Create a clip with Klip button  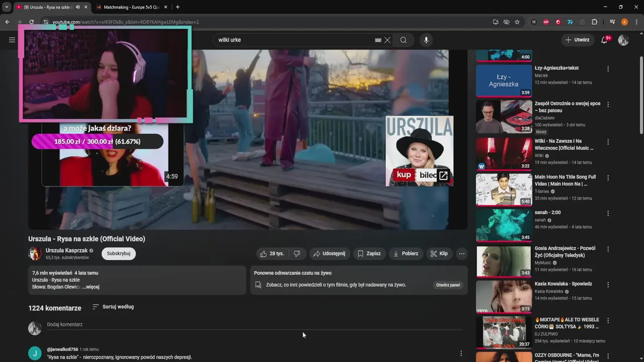pyautogui.click(x=439, y=253)
